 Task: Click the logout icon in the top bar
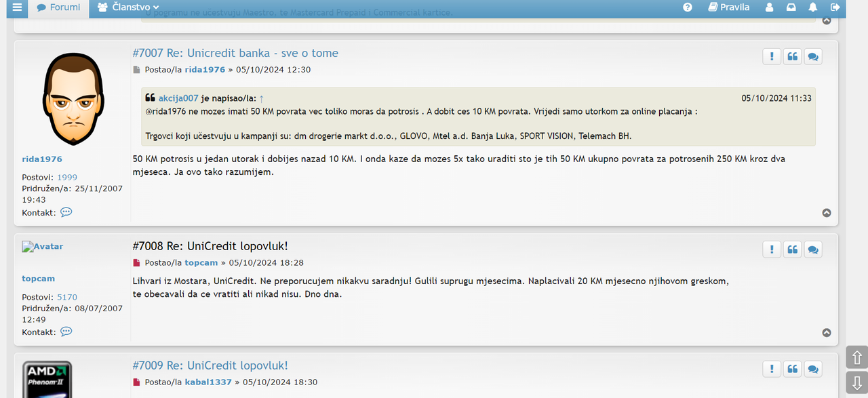coord(835,7)
